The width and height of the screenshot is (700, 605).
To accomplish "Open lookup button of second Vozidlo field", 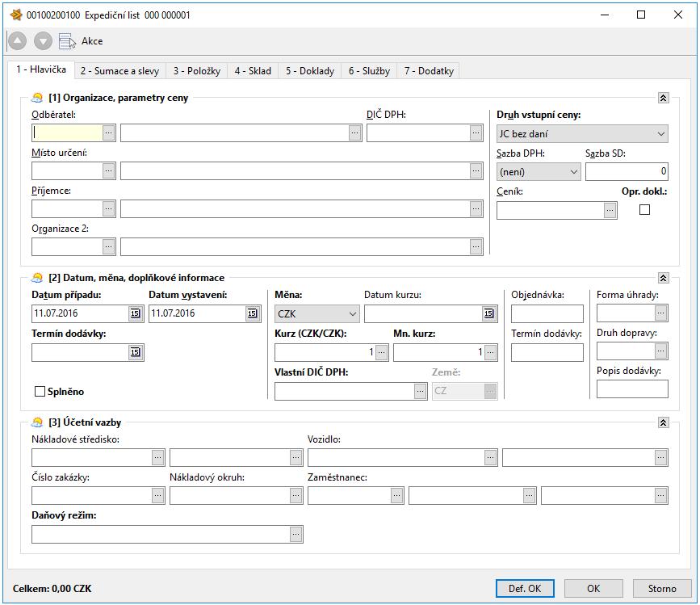I will (x=660, y=457).
